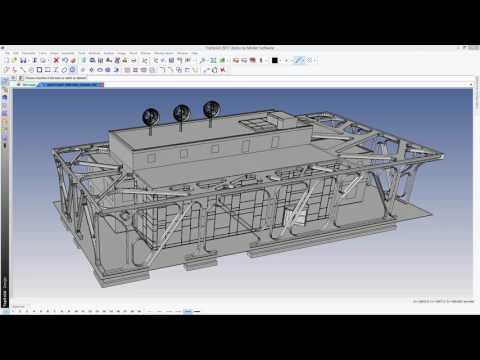Click the orange icon right of the Undo arrow
This screenshot has height=360, width=480.
point(73,60)
